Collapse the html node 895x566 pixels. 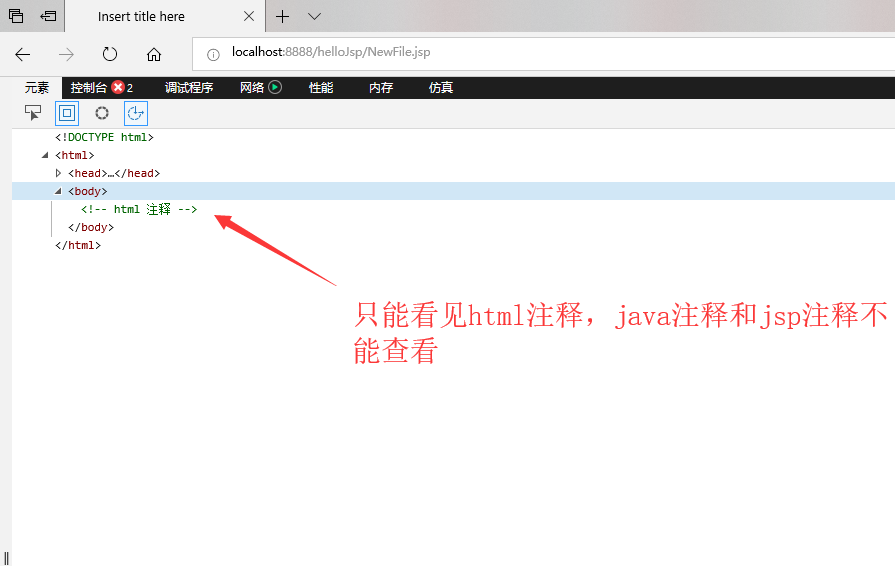(x=45, y=155)
